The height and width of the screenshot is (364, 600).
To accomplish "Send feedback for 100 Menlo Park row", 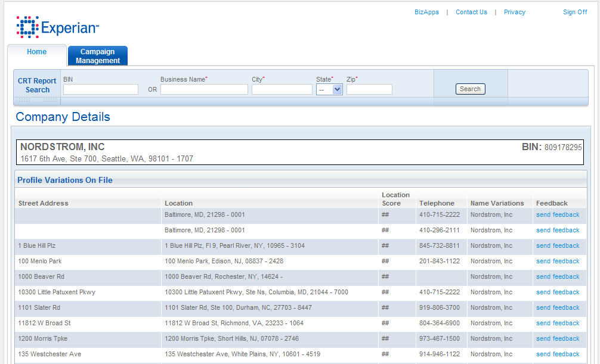I will click(x=557, y=261).
